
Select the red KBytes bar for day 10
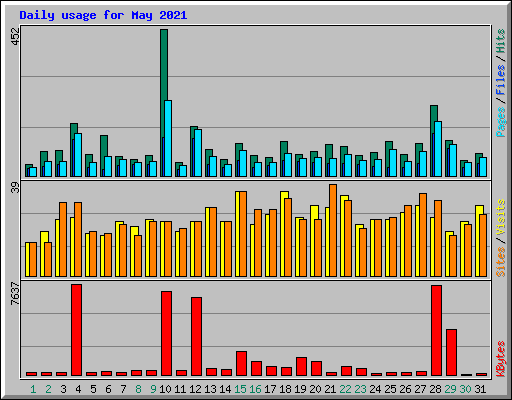(x=166, y=334)
